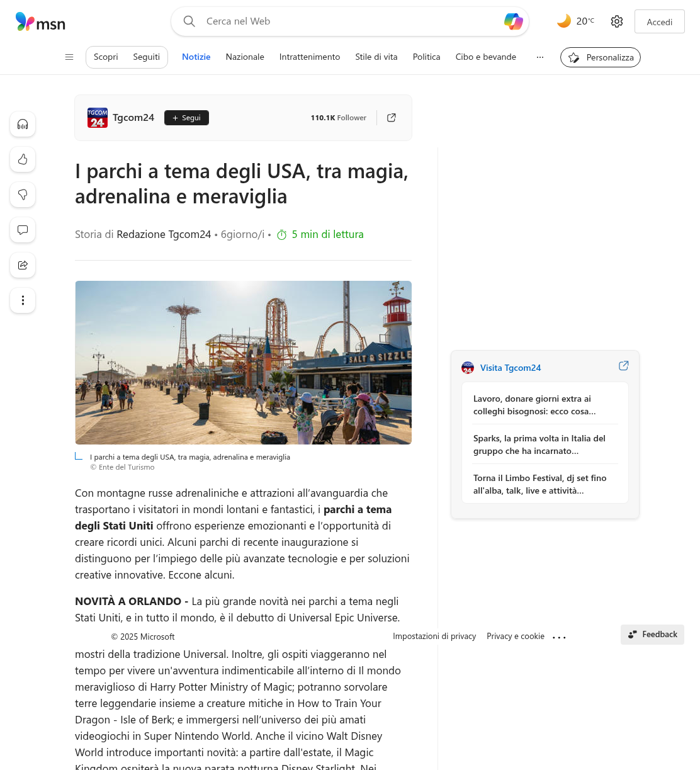Viewport: 700px width, 770px height.
Task: Click the © 2025 Microsoft footer text
Action: tap(143, 637)
